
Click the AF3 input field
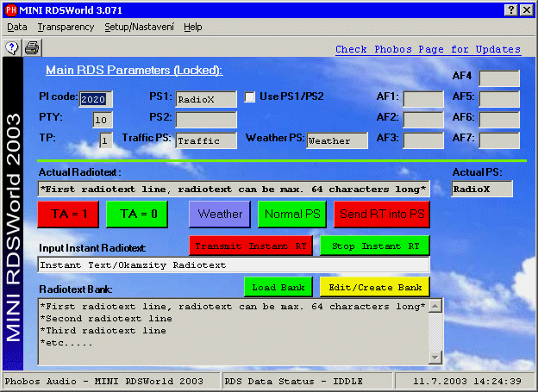click(423, 140)
